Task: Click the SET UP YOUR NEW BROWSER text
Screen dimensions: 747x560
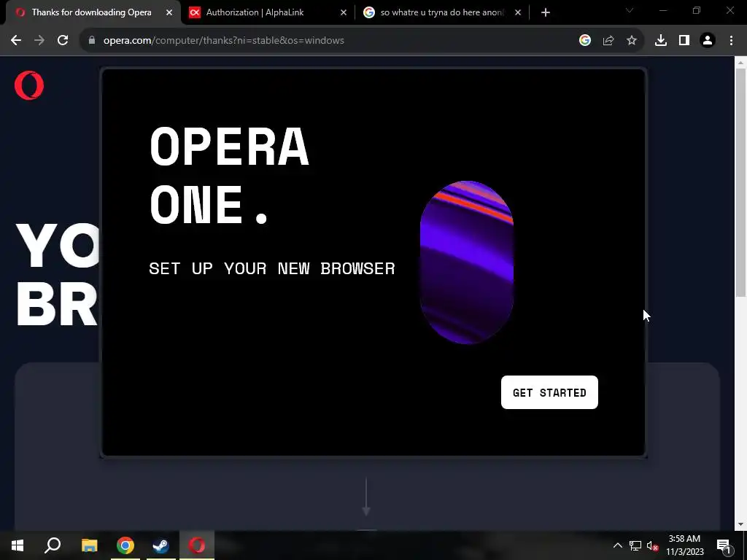Action: click(x=272, y=268)
